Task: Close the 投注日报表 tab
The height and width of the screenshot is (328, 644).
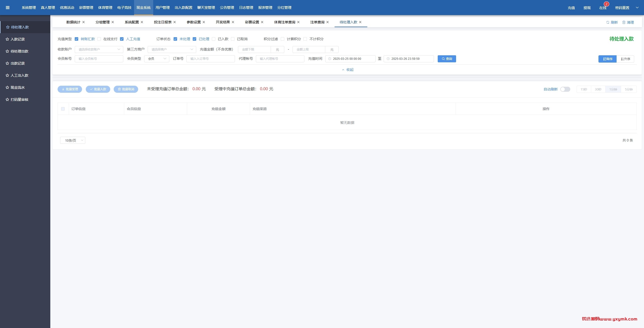Action: pyautogui.click(x=175, y=22)
